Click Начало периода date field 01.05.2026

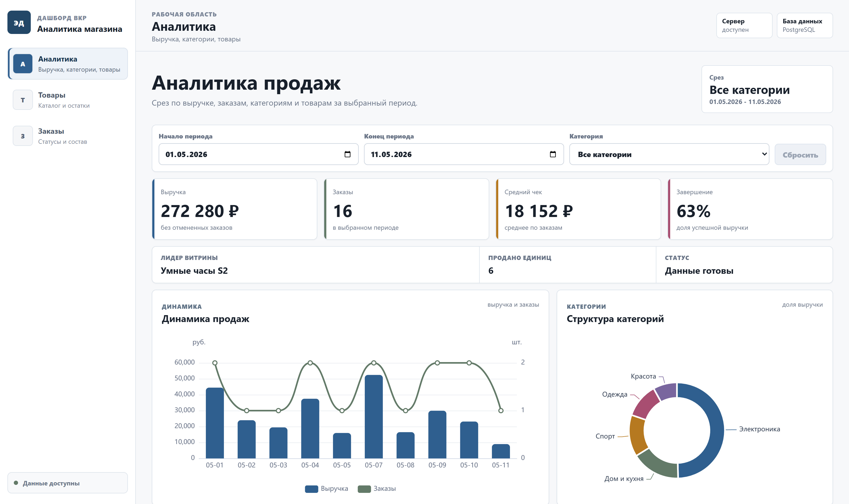click(258, 154)
